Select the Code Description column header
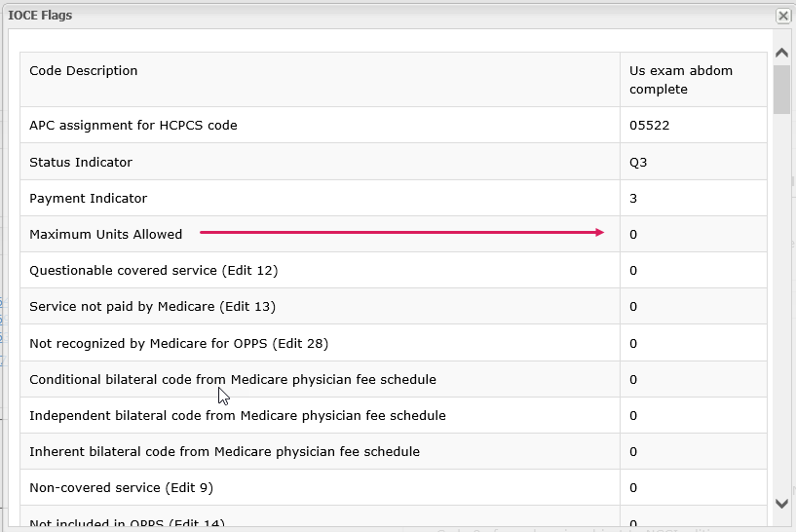This screenshot has height=532, width=796. [x=84, y=71]
